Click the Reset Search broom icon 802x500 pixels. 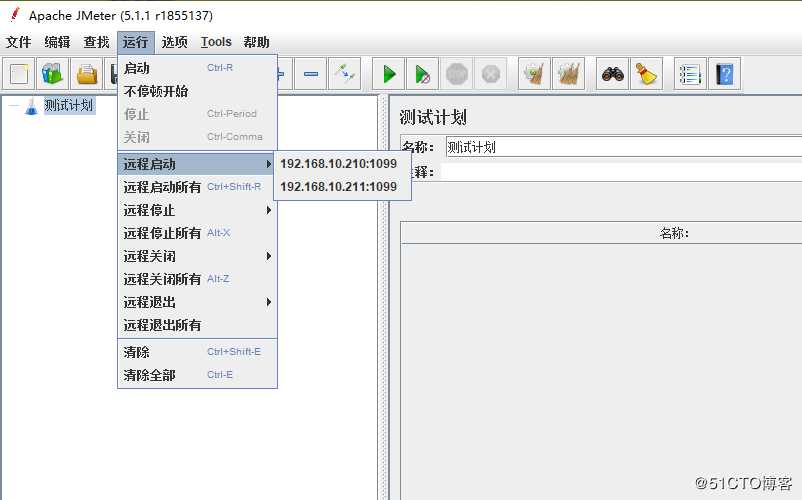(x=647, y=74)
